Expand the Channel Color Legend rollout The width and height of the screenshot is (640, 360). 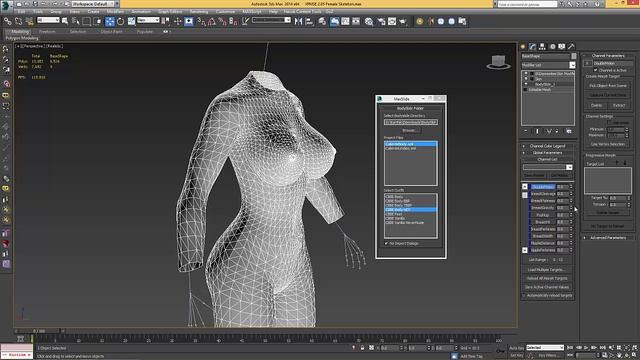[x=547, y=146]
